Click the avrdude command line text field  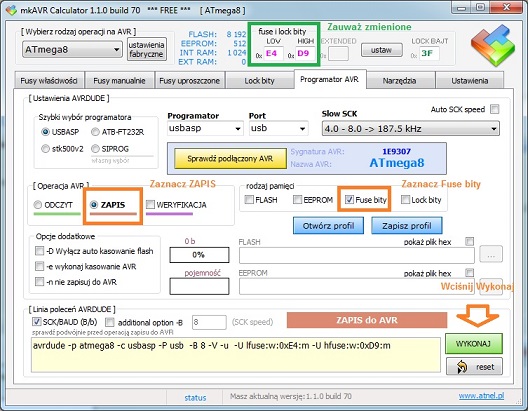(x=236, y=355)
